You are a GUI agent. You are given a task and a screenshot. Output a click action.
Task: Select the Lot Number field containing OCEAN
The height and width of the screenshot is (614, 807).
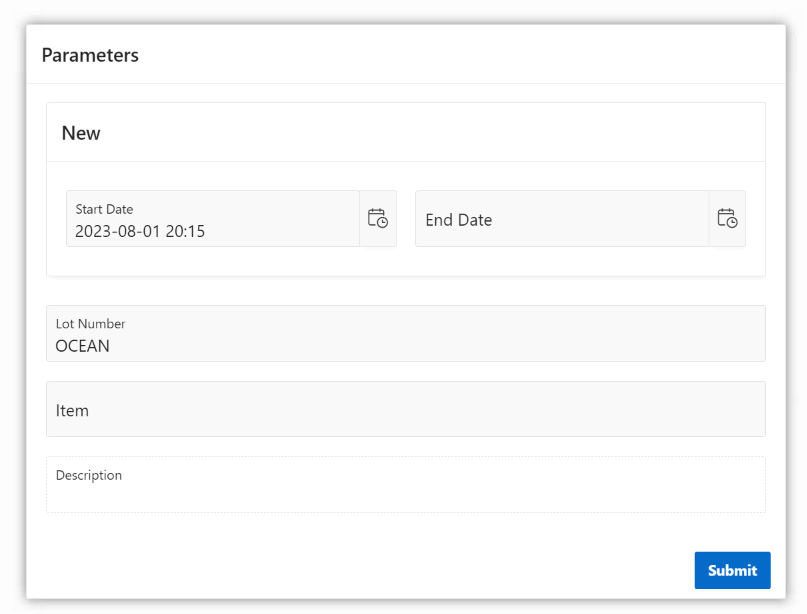(406, 334)
